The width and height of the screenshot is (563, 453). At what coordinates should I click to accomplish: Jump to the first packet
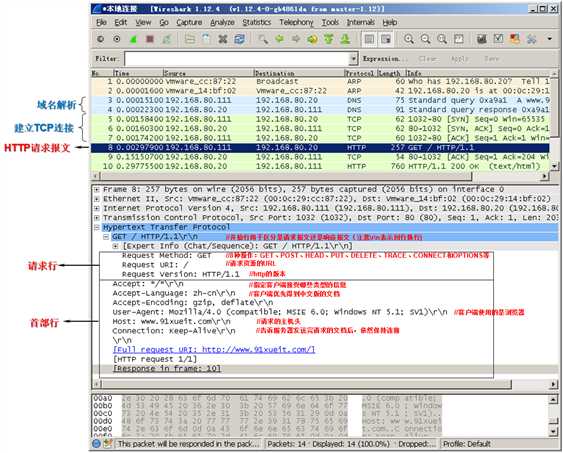pyautogui.click(x=329, y=39)
